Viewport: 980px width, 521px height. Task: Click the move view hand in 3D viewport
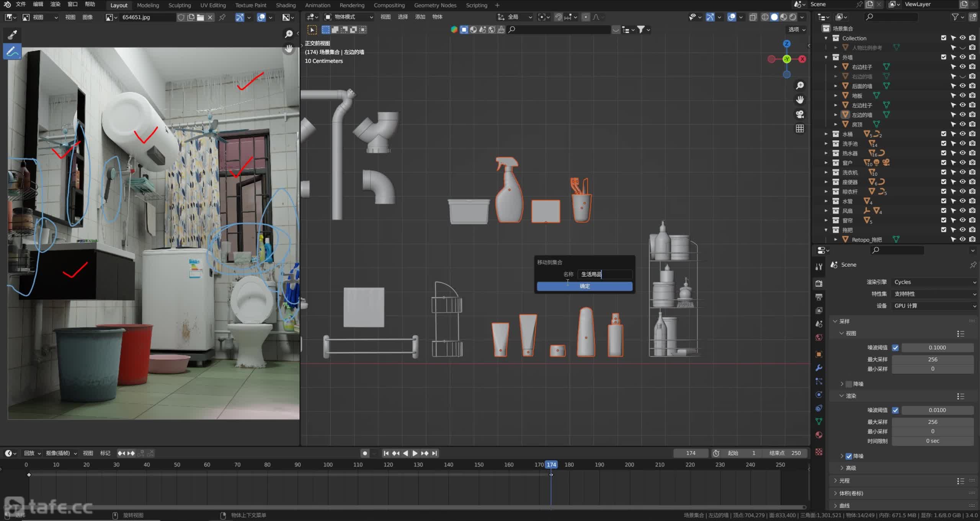tap(800, 100)
